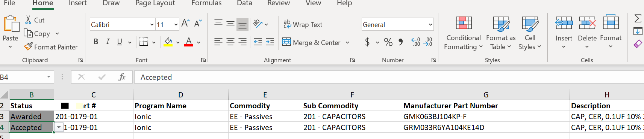The width and height of the screenshot is (644, 139).
Task: Decrease indent
Action: coord(258,42)
